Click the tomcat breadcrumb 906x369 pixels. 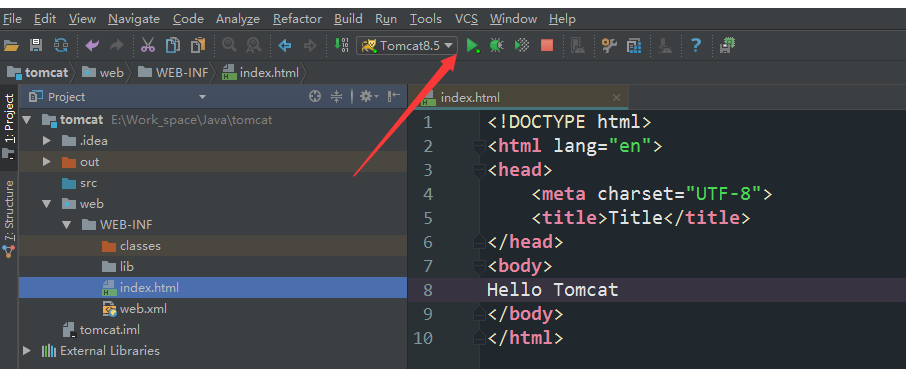point(38,73)
